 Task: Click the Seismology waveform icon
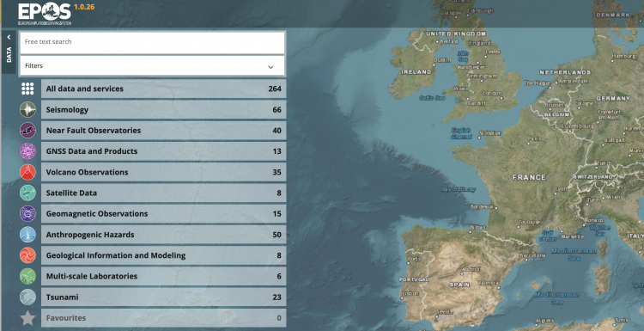tap(27, 110)
